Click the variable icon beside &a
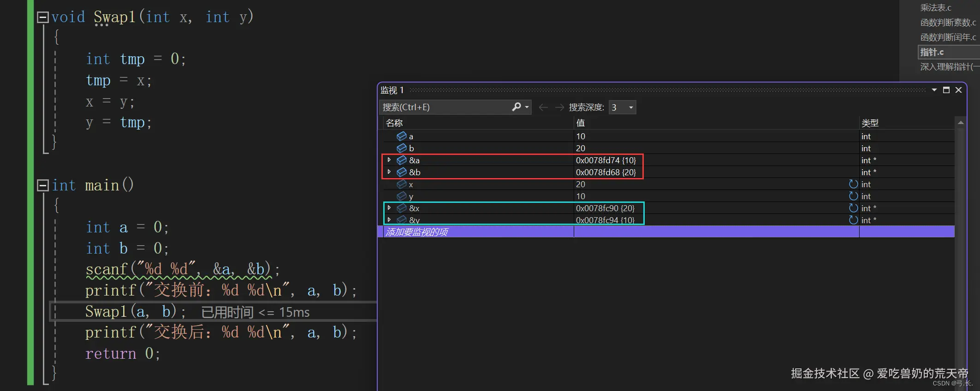The width and height of the screenshot is (980, 391). click(402, 160)
